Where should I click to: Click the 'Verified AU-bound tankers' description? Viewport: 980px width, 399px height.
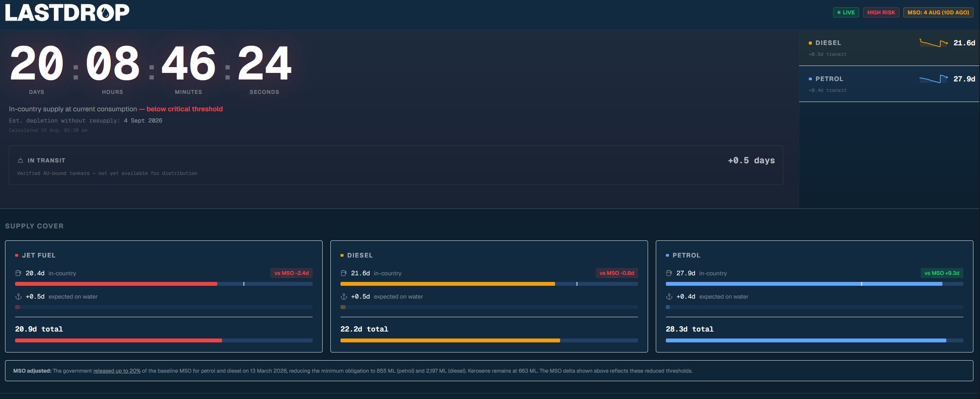click(x=107, y=173)
